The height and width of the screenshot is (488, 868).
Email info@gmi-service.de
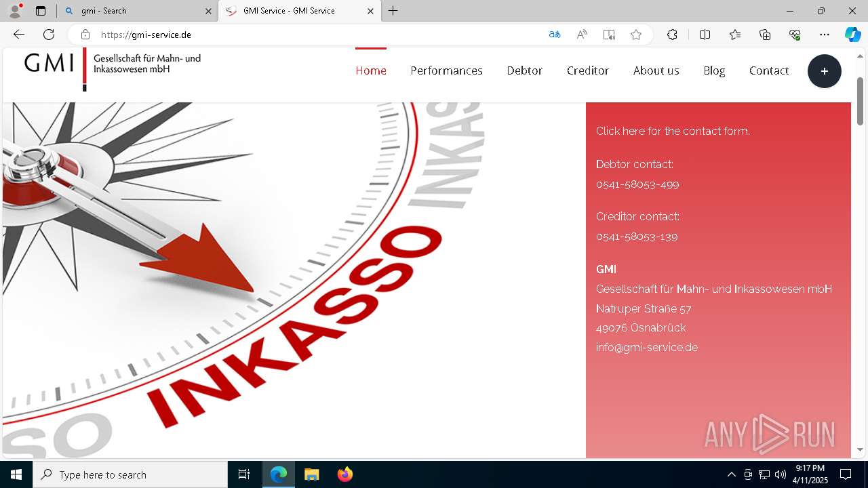click(x=647, y=348)
